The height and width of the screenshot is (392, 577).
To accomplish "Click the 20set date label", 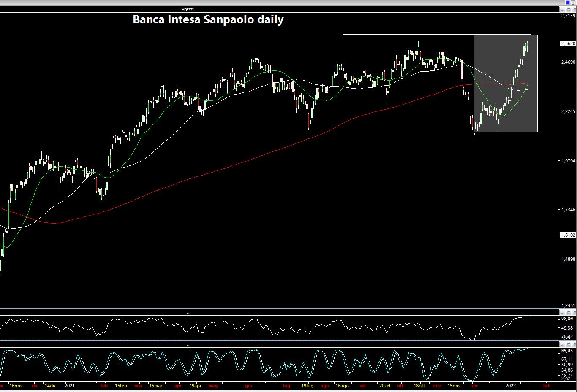I will [385, 386].
